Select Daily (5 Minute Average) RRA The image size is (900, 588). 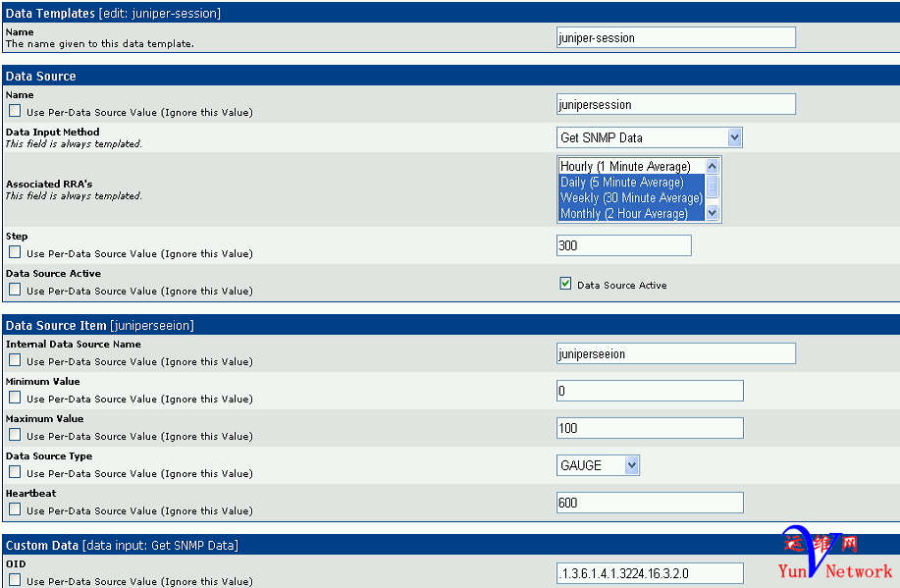[x=631, y=182]
